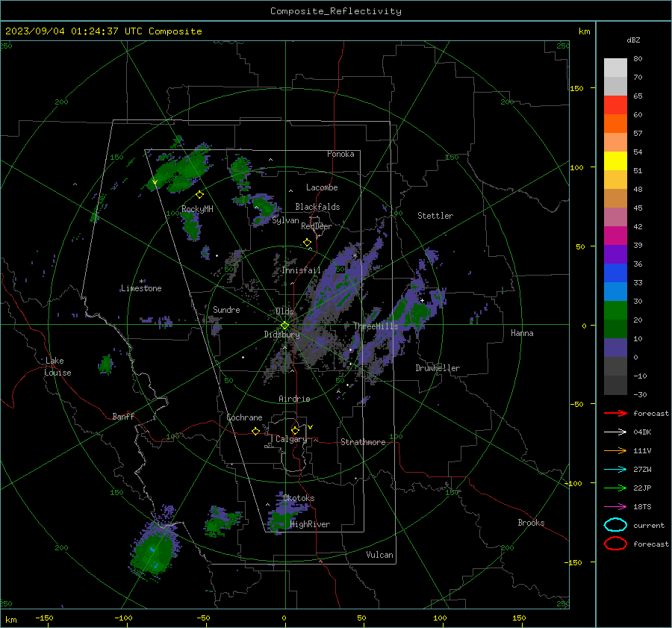The height and width of the screenshot is (628, 672).
Task: Pick the magenta swatch below 42 dBZ
Action: pyautogui.click(x=615, y=236)
